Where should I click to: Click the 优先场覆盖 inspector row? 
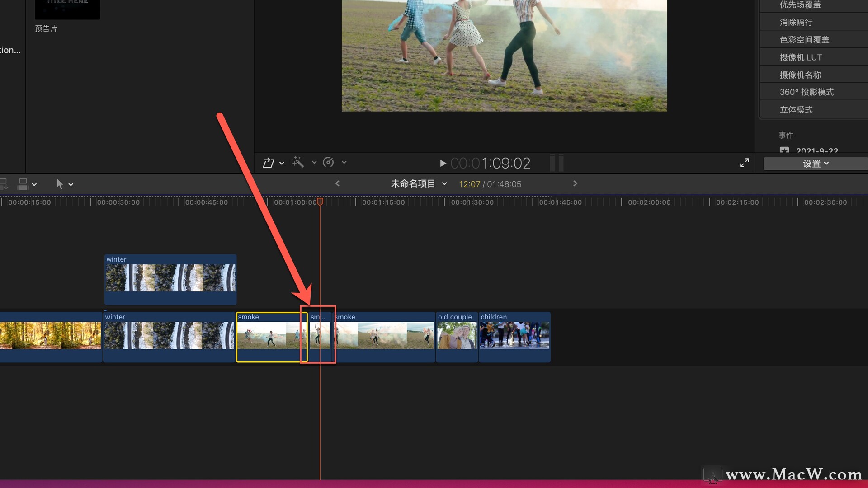point(814,6)
